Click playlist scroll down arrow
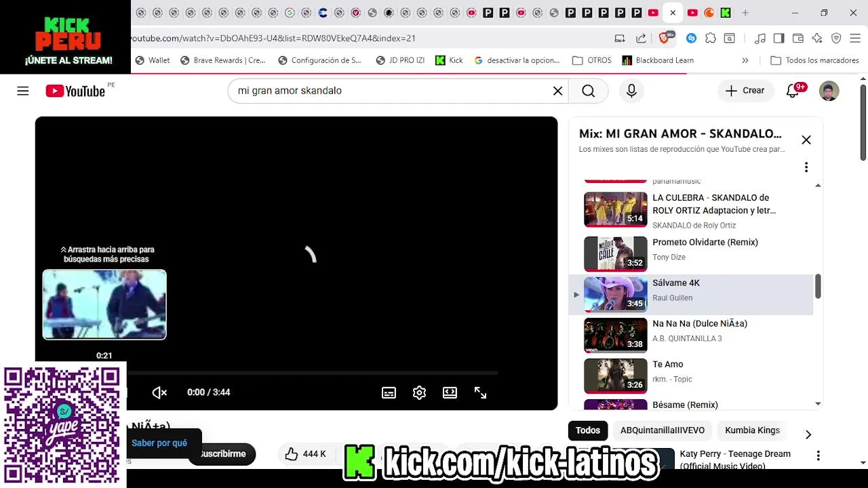The image size is (868, 488). pos(818,404)
